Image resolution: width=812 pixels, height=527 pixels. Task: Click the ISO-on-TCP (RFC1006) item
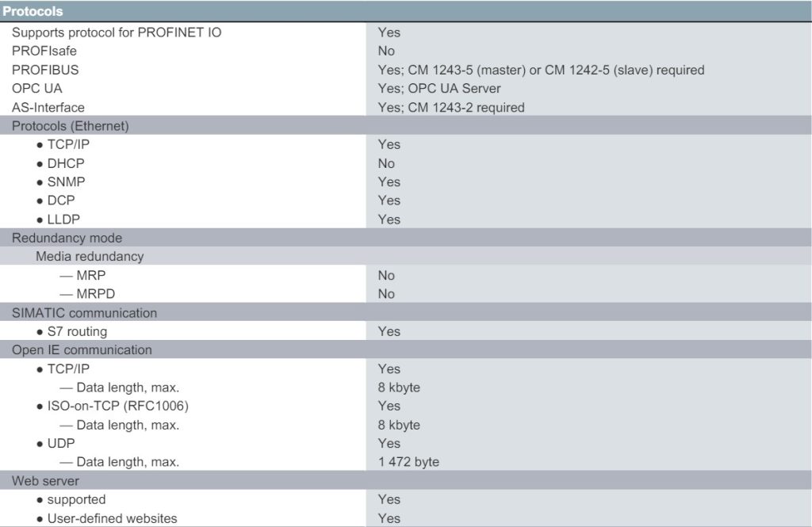coord(113,406)
